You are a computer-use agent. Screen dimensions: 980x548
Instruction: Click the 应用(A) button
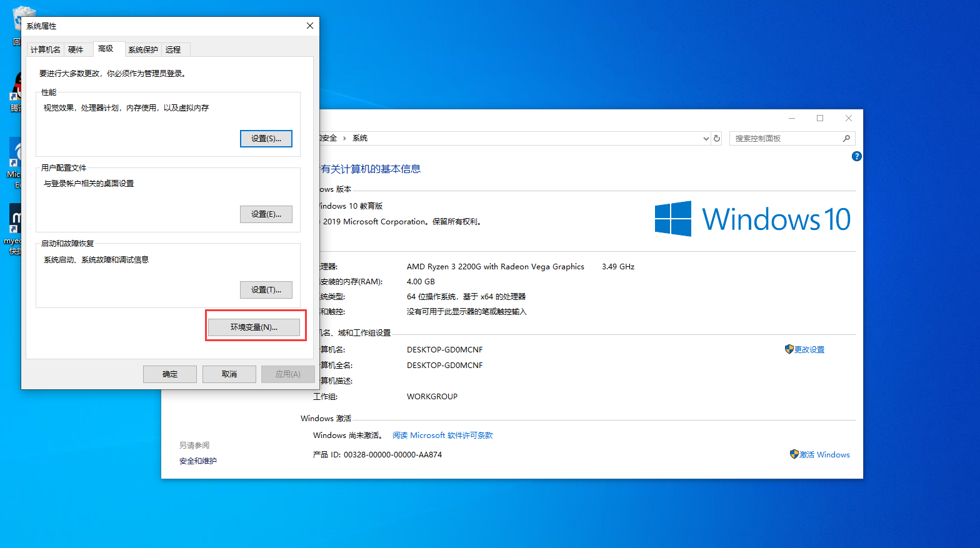tap(288, 374)
